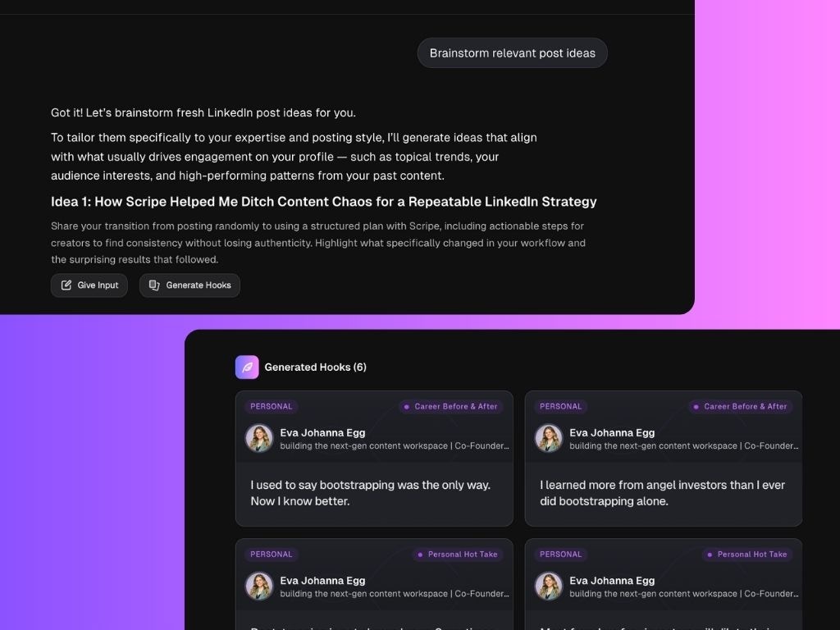Select the 'Brainstorm relevant post ideas' chat bubble

pyautogui.click(x=512, y=53)
